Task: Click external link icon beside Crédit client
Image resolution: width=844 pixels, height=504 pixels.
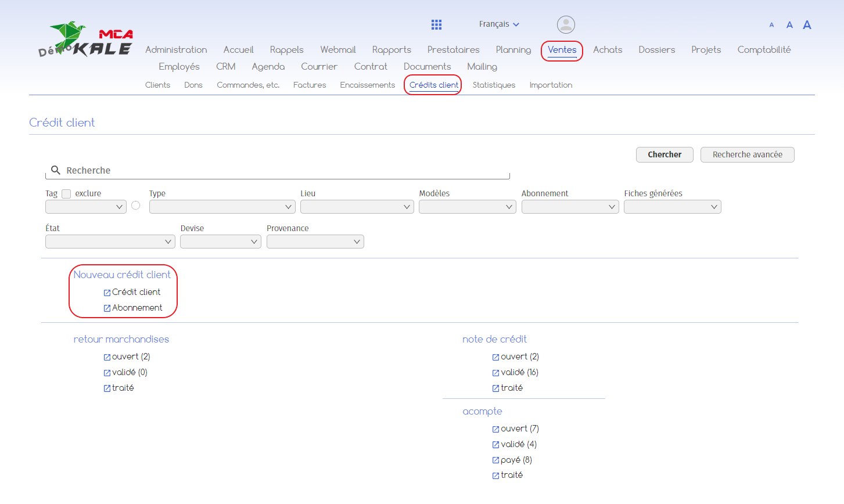Action: (107, 293)
